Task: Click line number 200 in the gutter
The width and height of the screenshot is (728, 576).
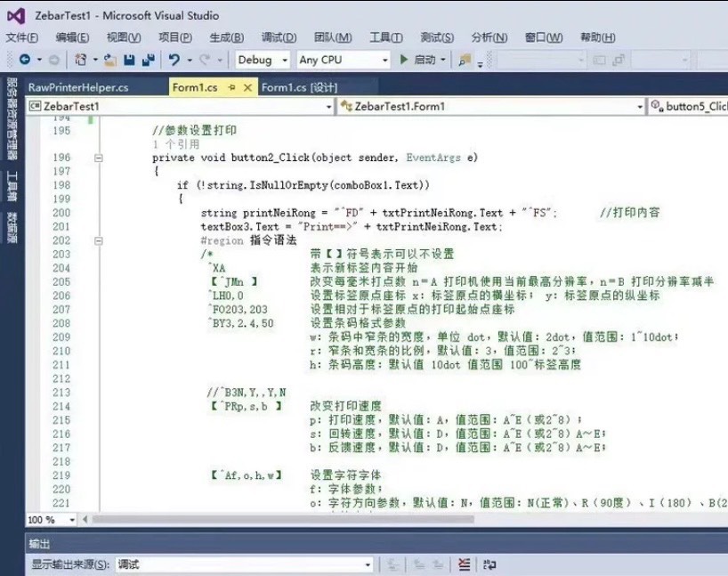Action: click(x=61, y=213)
